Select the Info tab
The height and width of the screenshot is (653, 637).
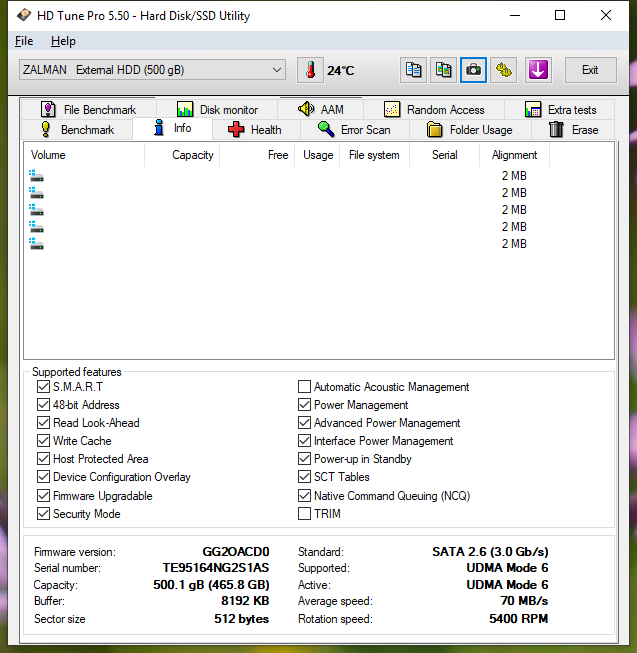tap(172, 128)
